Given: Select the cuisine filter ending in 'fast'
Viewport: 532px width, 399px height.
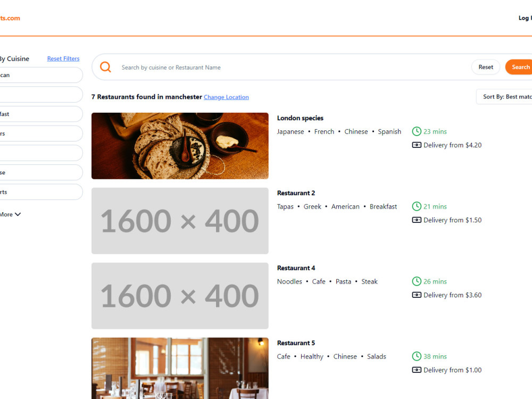Looking at the screenshot, I should point(41,114).
